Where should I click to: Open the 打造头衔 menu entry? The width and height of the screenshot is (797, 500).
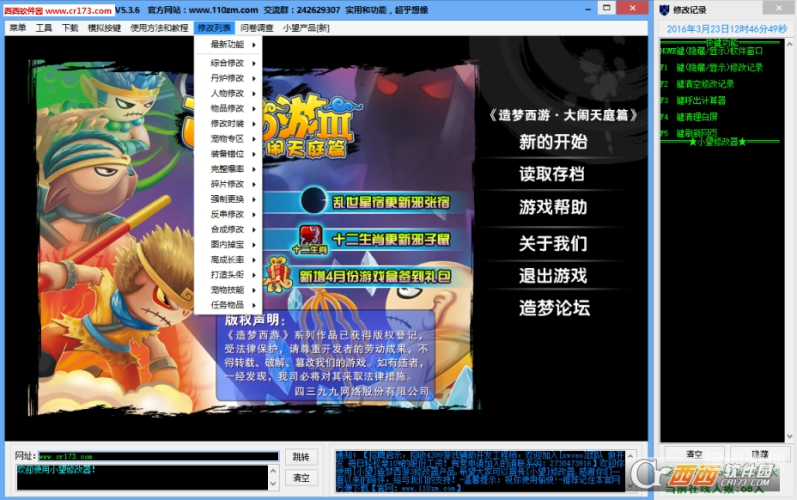pyautogui.click(x=228, y=275)
